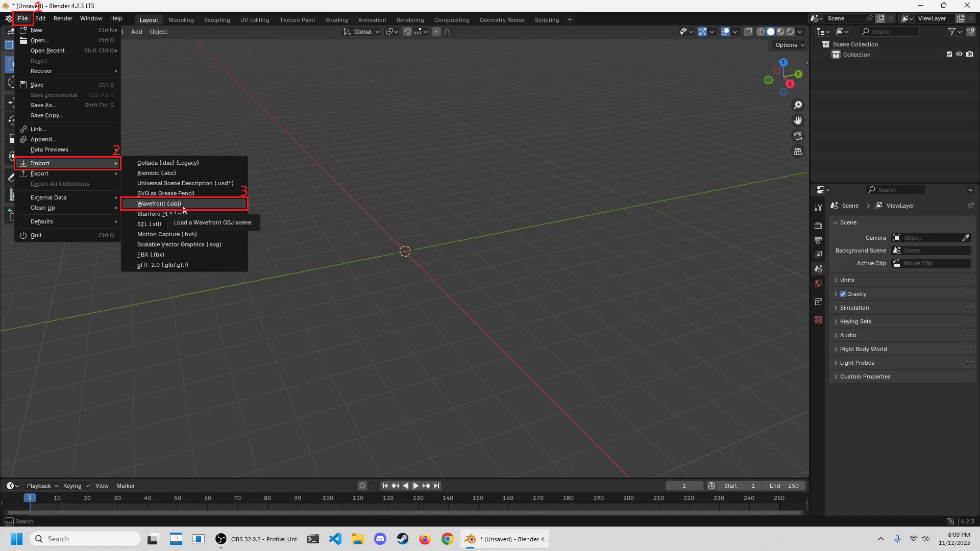Expand the Units panel

[x=847, y=280]
